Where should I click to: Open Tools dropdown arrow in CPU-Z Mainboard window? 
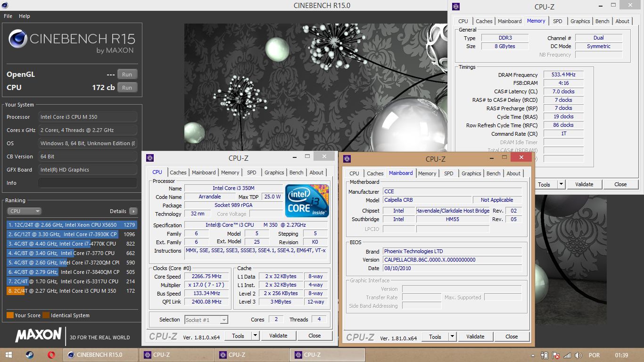452,337
